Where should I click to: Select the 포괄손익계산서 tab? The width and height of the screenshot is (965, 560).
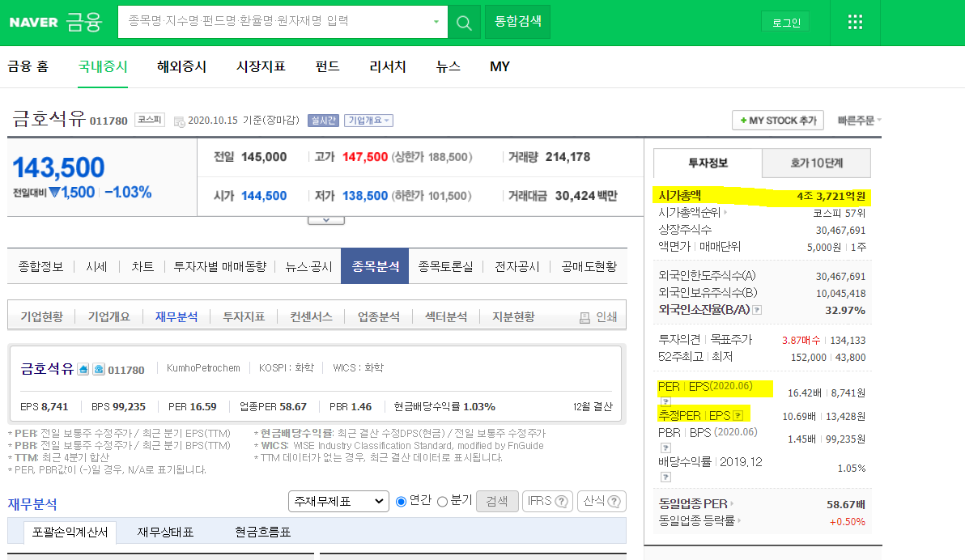coord(70,532)
